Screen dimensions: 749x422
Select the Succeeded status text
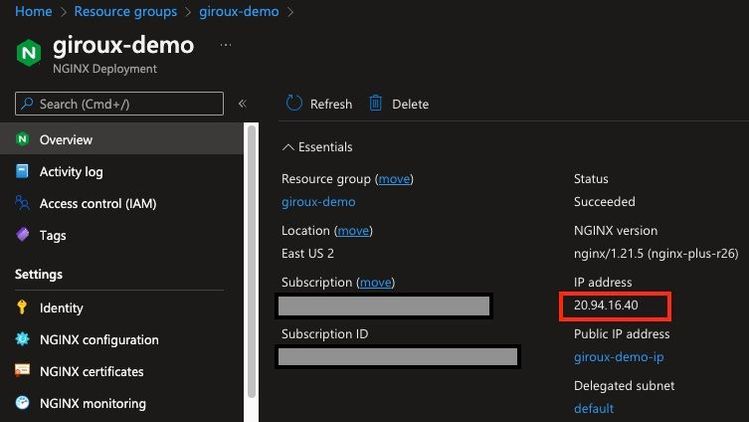click(604, 202)
